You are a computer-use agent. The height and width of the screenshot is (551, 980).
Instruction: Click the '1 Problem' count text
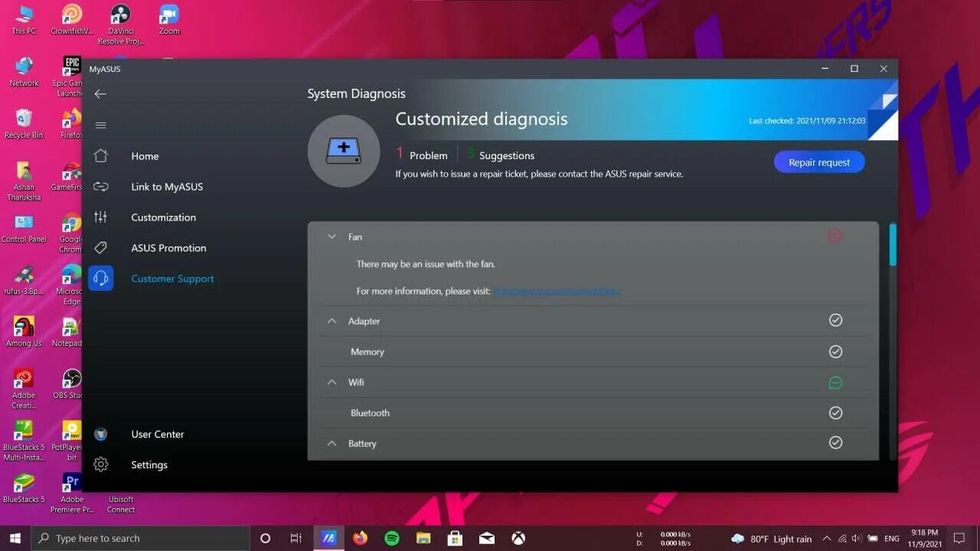point(422,155)
